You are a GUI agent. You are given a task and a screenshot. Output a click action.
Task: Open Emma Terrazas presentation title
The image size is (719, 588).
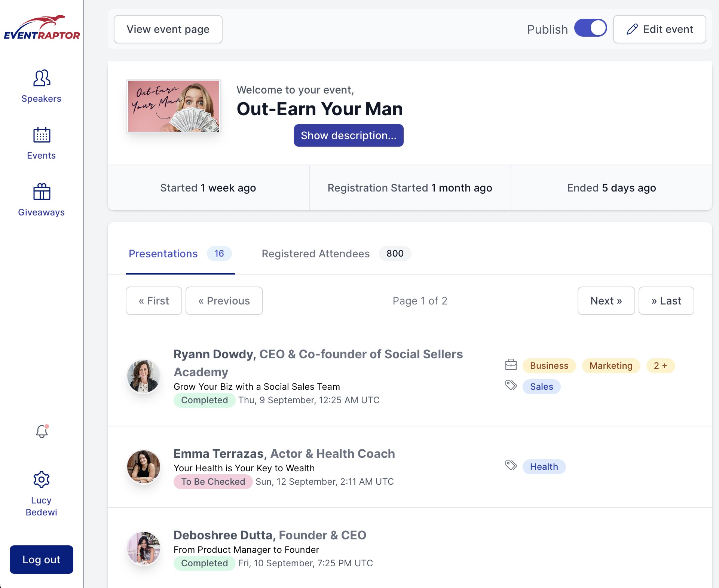pos(244,468)
